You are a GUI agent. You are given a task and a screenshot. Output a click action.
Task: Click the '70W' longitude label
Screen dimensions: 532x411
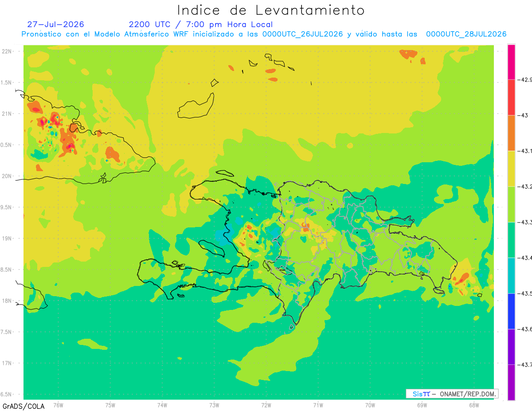pos(370,405)
